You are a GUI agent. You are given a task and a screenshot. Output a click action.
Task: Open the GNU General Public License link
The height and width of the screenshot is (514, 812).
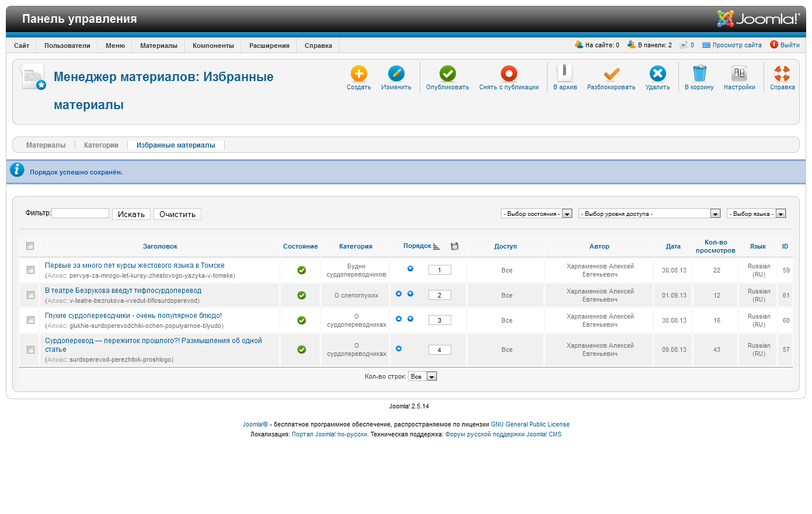pyautogui.click(x=530, y=424)
